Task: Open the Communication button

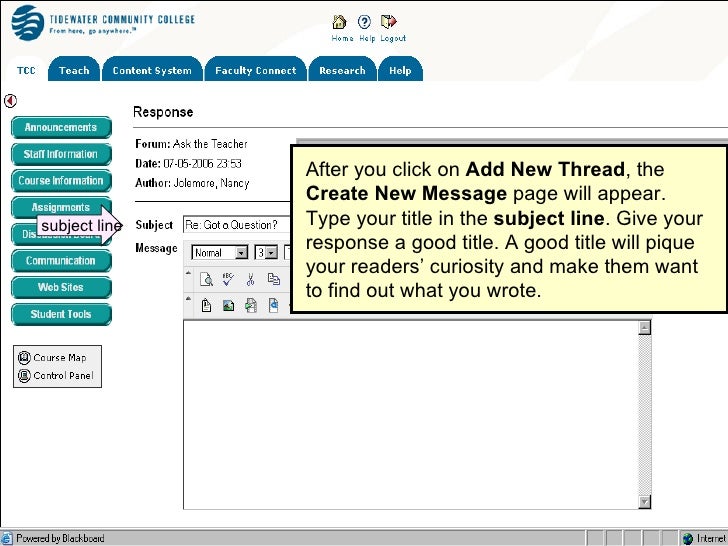Action: click(61, 260)
